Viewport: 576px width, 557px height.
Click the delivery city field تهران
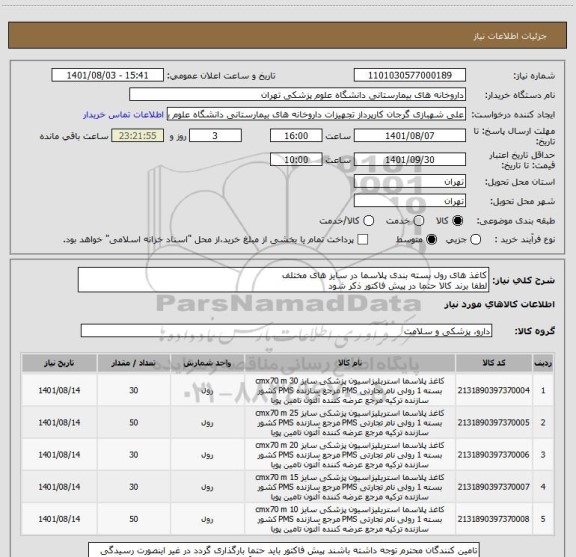(410, 201)
